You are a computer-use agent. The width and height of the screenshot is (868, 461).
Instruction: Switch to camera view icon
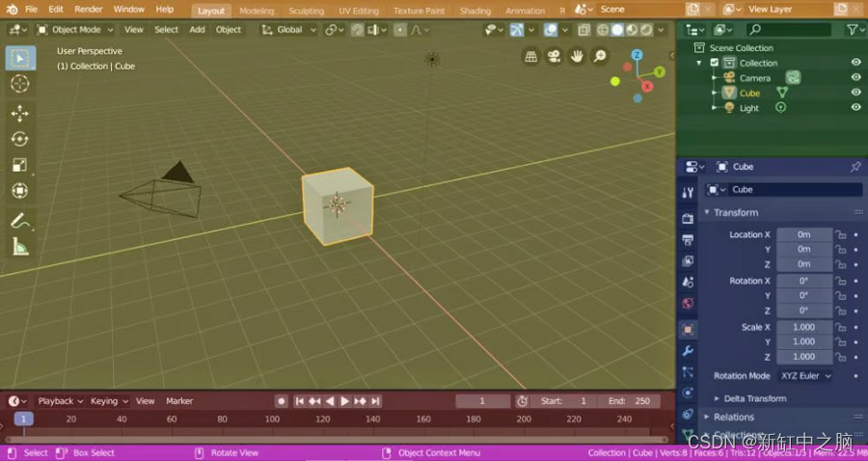(554, 57)
